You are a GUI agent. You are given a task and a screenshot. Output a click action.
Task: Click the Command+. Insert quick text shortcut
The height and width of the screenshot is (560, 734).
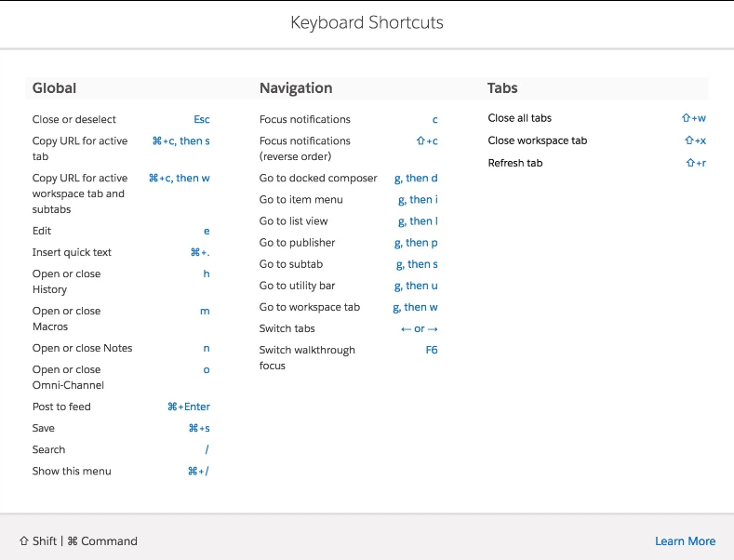(199, 253)
